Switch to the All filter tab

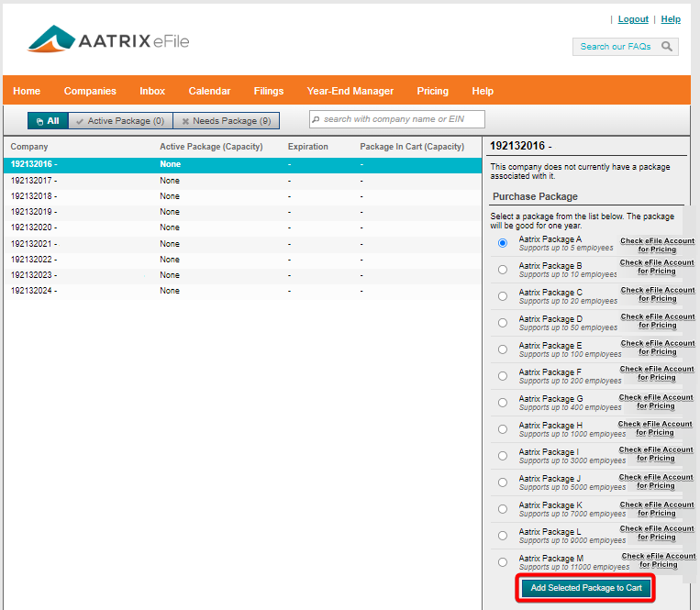49,121
